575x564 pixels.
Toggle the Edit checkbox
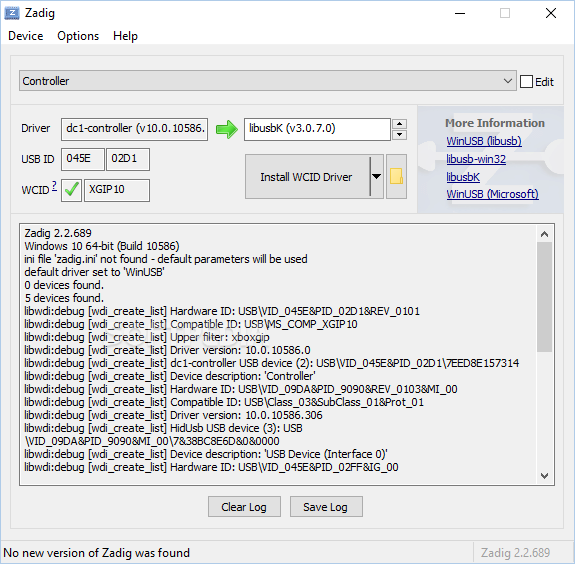pyautogui.click(x=526, y=81)
